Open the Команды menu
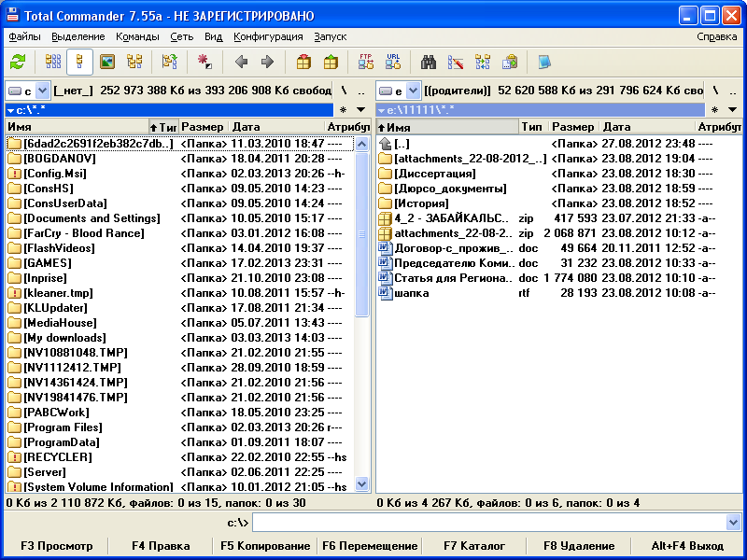This screenshot has height=560, width=747. [137, 36]
